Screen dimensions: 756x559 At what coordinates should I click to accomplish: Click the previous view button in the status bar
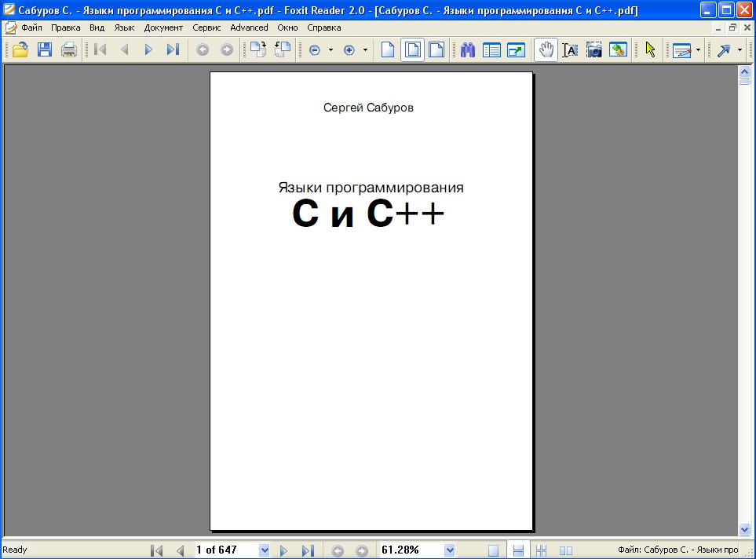338,550
